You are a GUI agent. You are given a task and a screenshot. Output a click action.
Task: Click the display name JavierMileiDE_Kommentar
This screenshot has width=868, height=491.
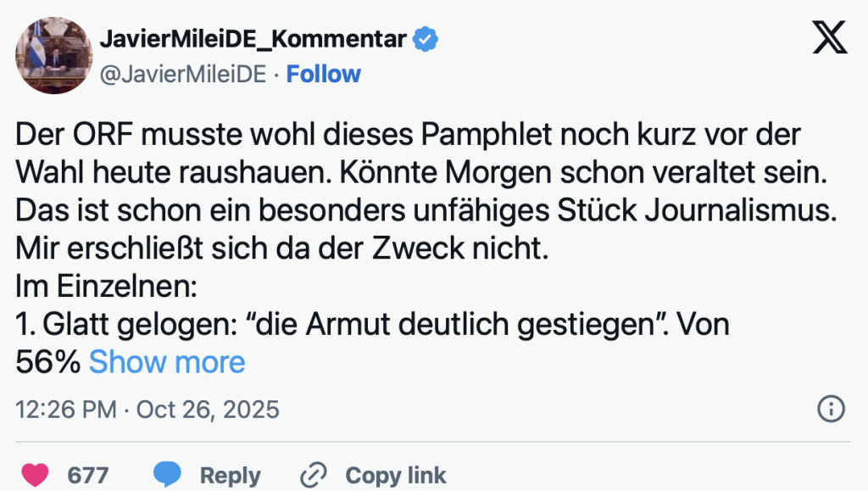coord(253,39)
